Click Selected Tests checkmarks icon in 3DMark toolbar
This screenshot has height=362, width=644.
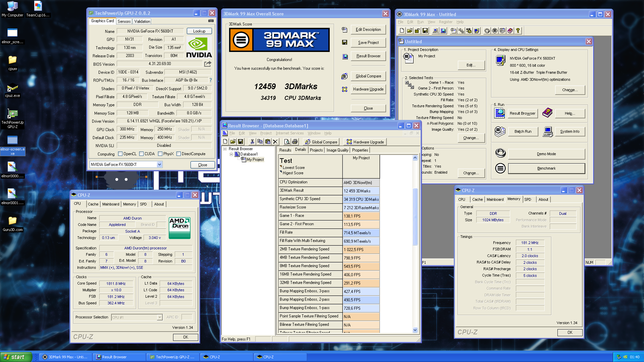(461, 31)
